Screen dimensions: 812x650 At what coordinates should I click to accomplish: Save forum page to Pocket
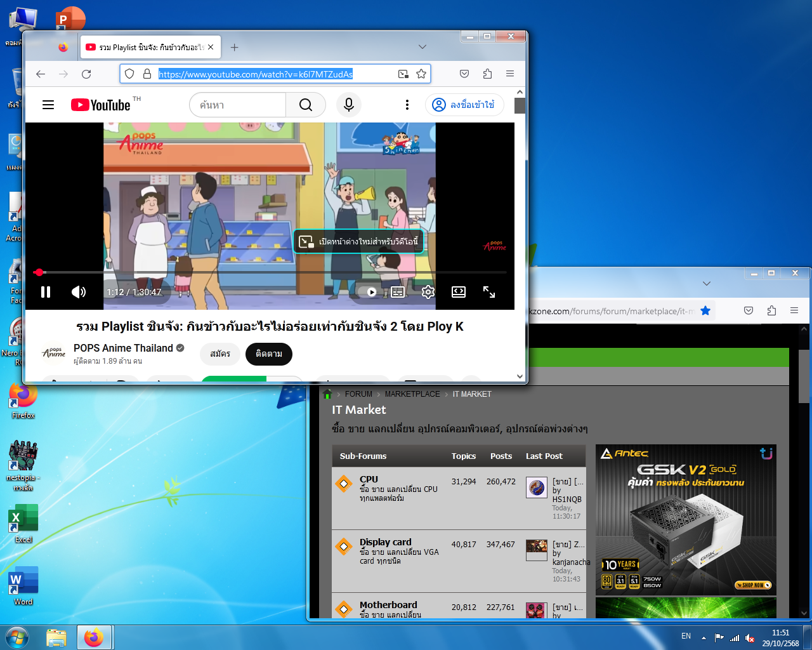click(x=749, y=310)
